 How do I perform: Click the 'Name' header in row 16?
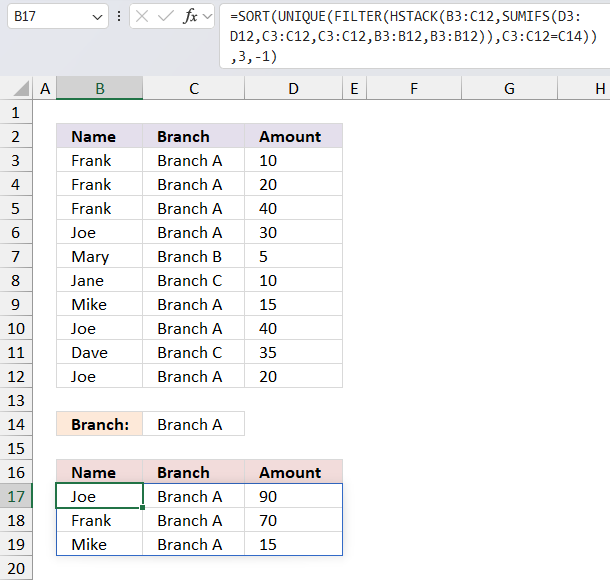(100, 472)
